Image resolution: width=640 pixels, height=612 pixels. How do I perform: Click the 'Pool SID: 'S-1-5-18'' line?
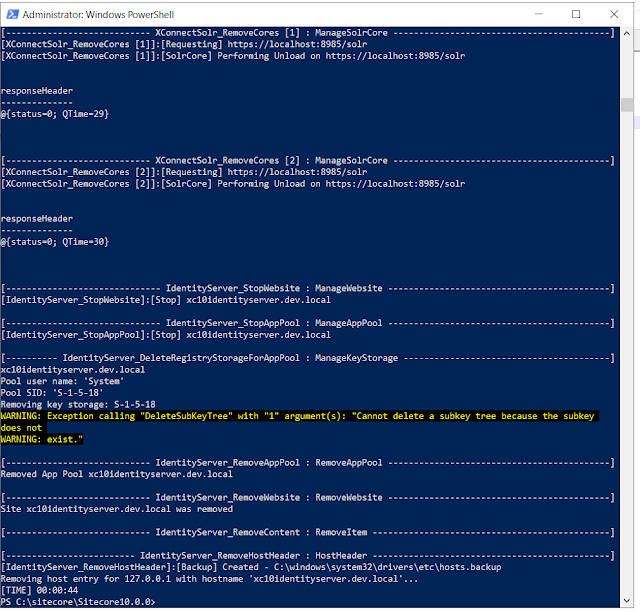point(52,393)
